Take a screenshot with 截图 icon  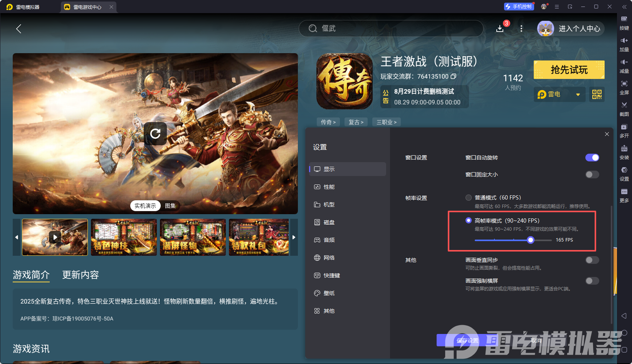(624, 109)
